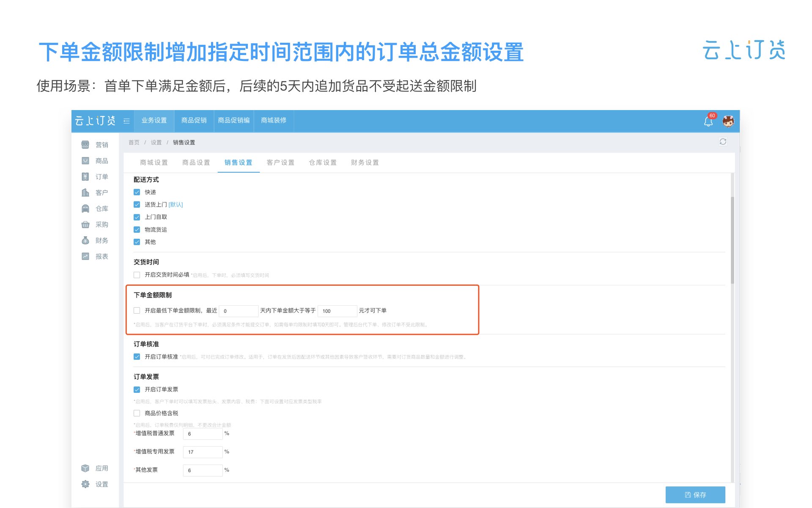Click the user avatar icon
This screenshot has width=812, height=508.
728,121
